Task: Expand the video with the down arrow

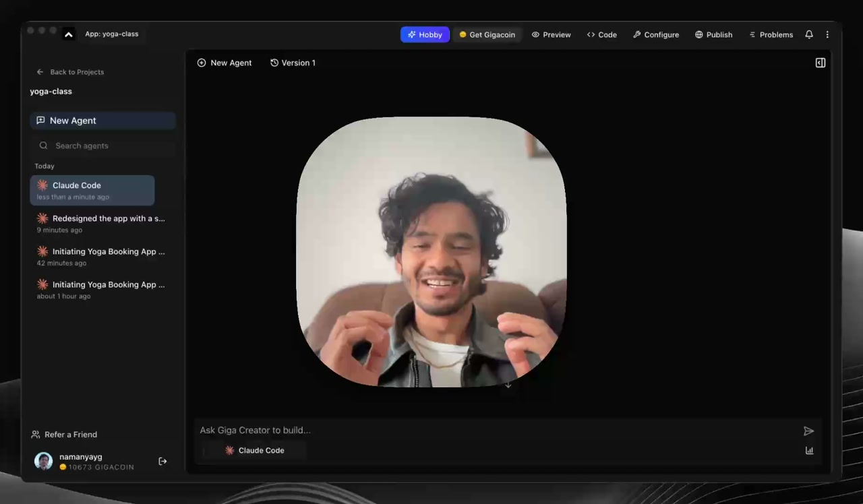Action: 508,384
